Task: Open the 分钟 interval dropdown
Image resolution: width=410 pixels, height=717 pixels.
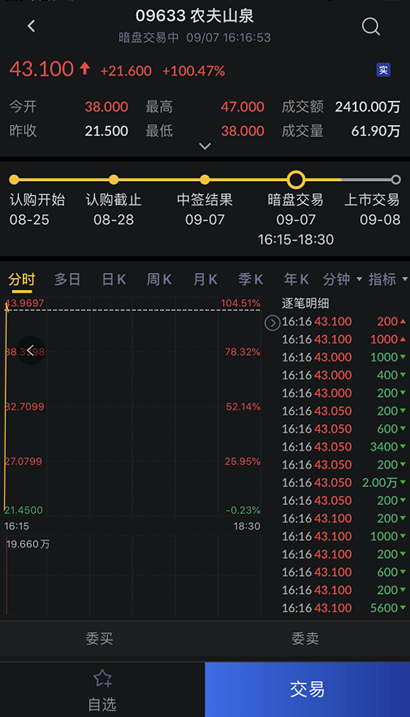Action: [x=342, y=279]
